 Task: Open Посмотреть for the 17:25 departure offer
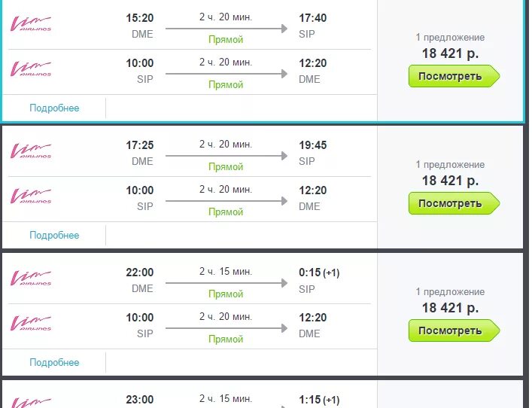(x=454, y=203)
